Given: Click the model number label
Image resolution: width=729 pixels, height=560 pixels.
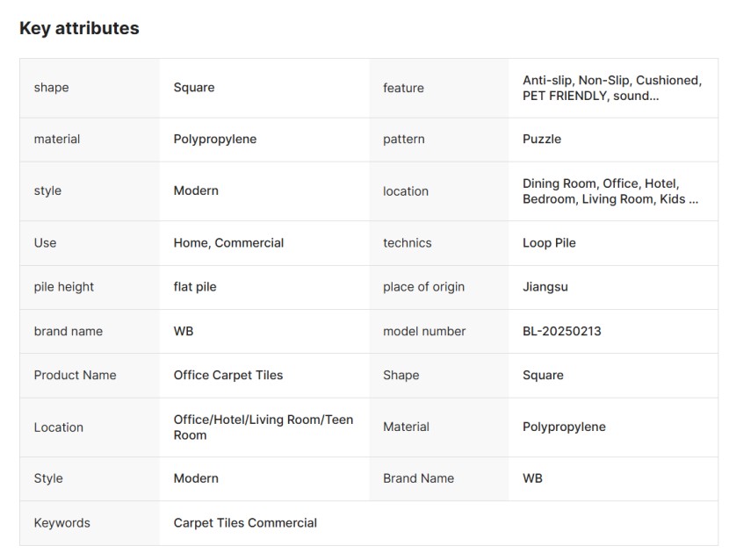Looking at the screenshot, I should 424,331.
